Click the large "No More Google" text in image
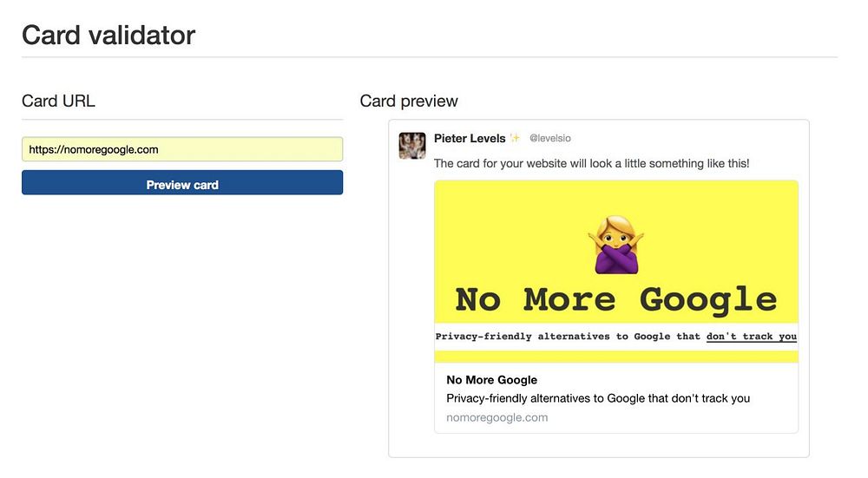The width and height of the screenshot is (868, 478). 616,300
